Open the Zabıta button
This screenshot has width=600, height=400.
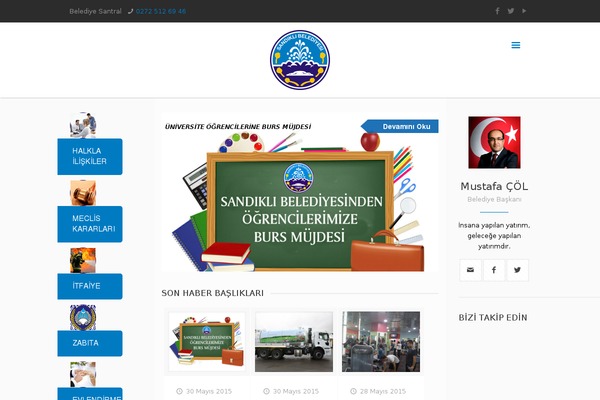point(90,343)
